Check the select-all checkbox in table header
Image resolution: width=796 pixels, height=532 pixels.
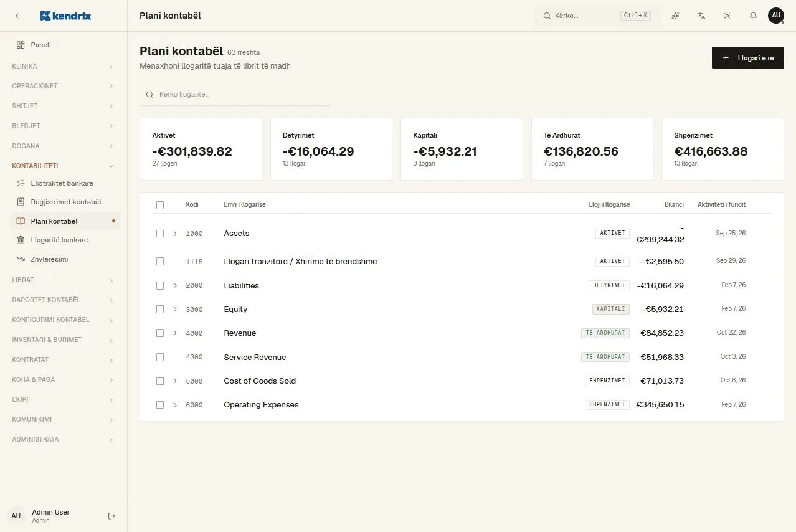[x=160, y=205]
